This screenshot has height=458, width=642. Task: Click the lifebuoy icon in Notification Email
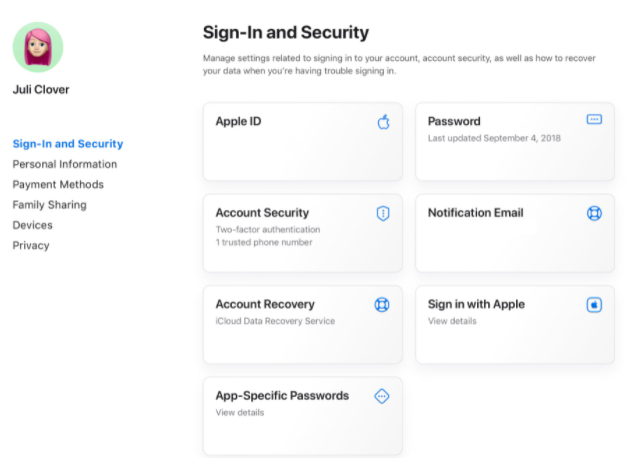594,213
